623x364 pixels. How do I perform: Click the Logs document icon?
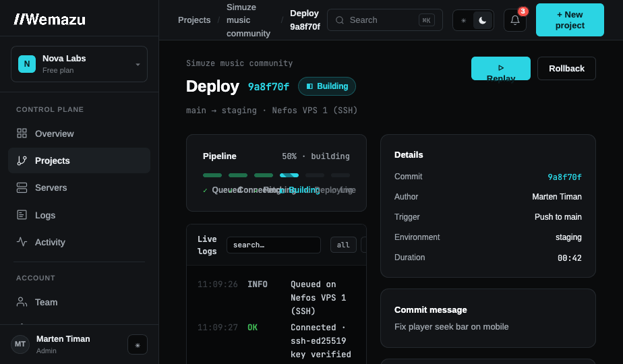[22, 215]
